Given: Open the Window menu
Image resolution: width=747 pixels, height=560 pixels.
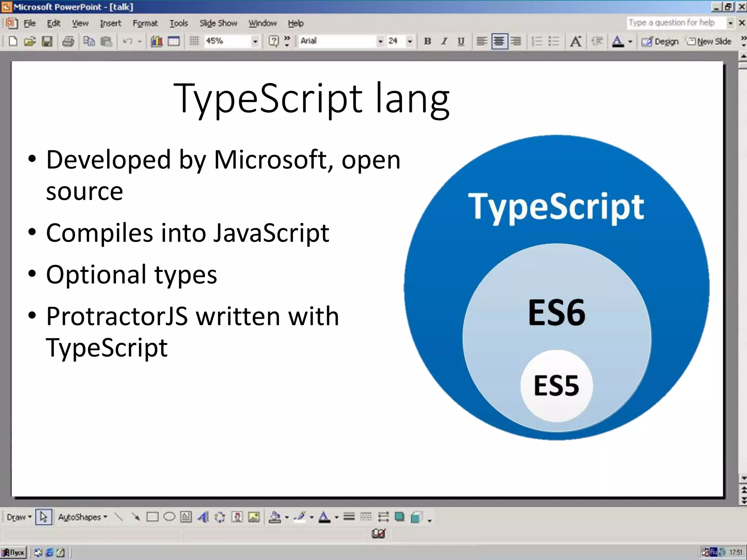Looking at the screenshot, I should click(263, 23).
